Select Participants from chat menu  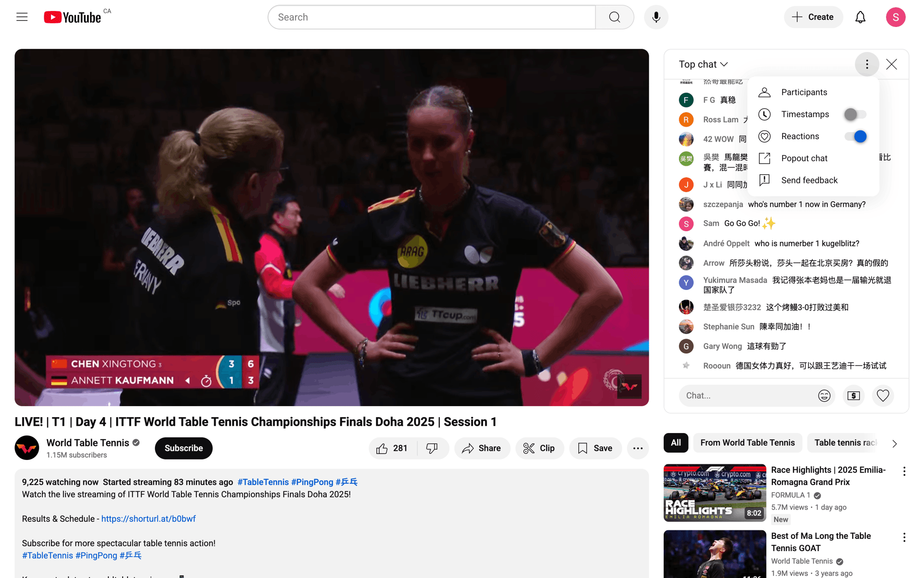[813, 92]
